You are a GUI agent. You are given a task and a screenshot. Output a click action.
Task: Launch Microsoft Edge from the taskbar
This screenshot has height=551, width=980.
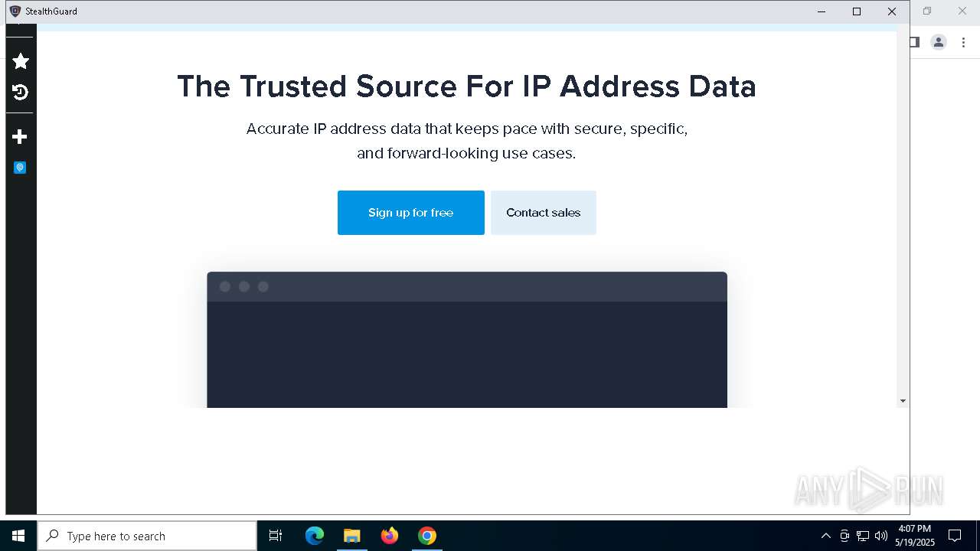coord(315,536)
